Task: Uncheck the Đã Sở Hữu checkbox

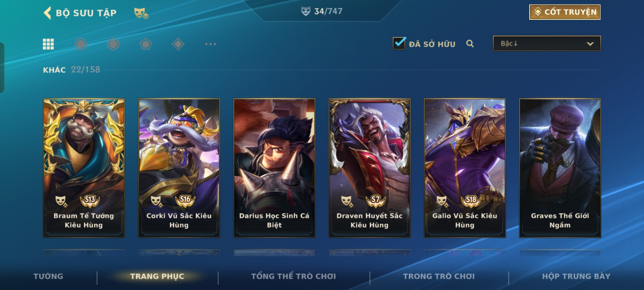Action: click(399, 43)
